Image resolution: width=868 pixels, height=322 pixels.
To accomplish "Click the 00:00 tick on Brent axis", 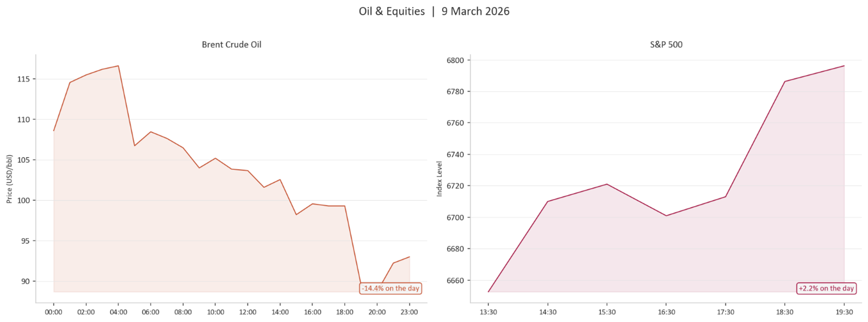I will tap(53, 312).
